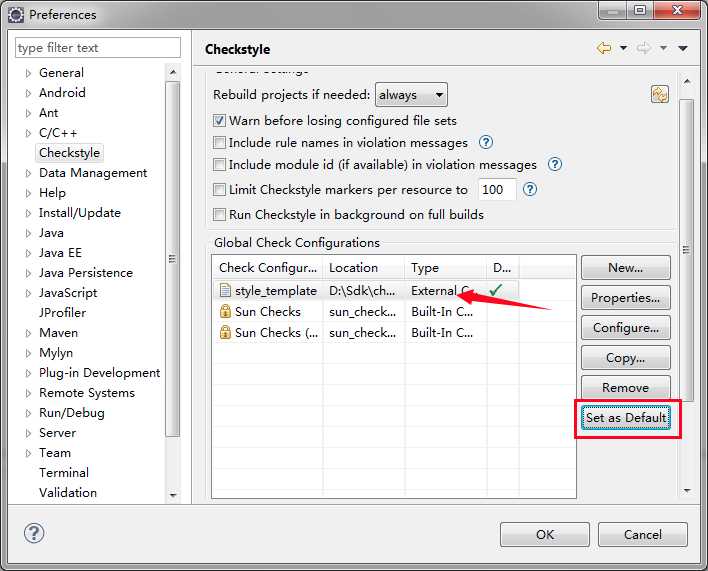Click the preferences tree scrollbar thumb
The image size is (708, 571).
click(172, 259)
